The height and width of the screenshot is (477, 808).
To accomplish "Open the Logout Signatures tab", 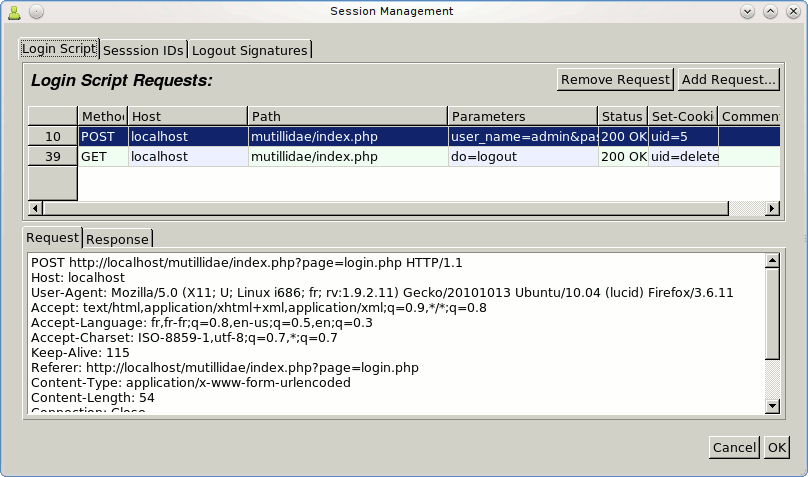I will coord(250,49).
